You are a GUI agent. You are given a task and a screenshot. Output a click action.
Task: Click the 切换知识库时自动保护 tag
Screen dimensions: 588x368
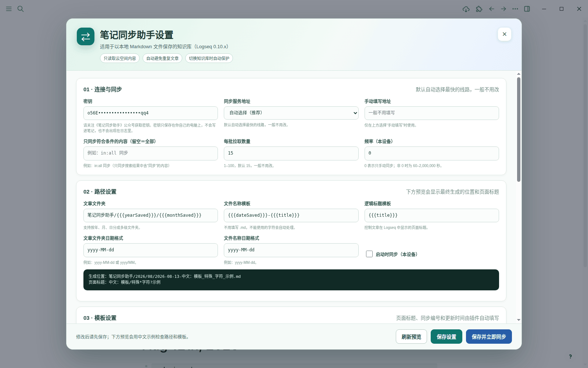(209, 58)
